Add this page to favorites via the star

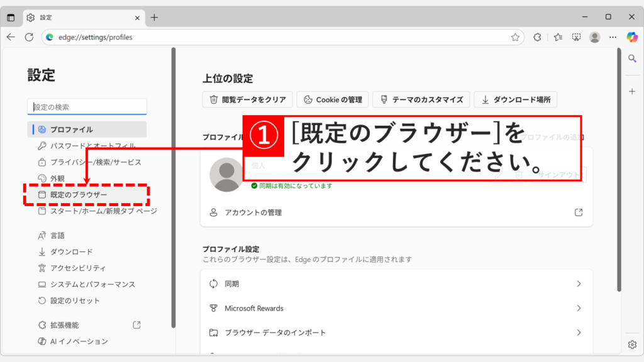(x=516, y=37)
